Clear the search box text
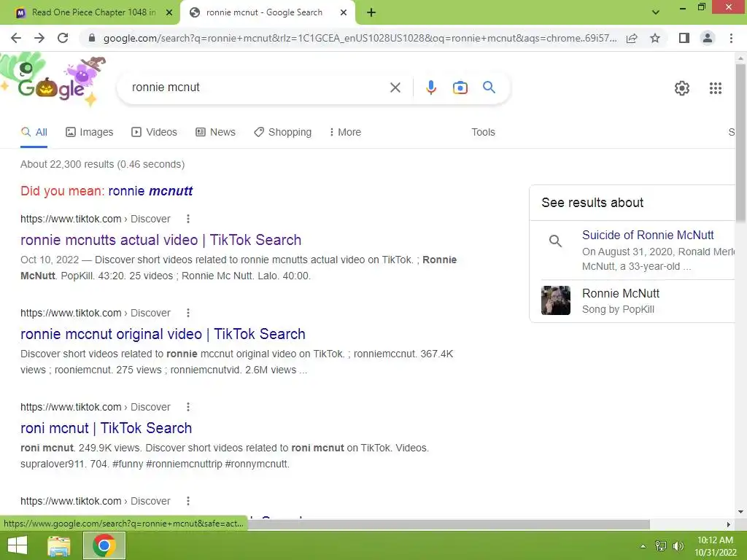 tap(395, 87)
